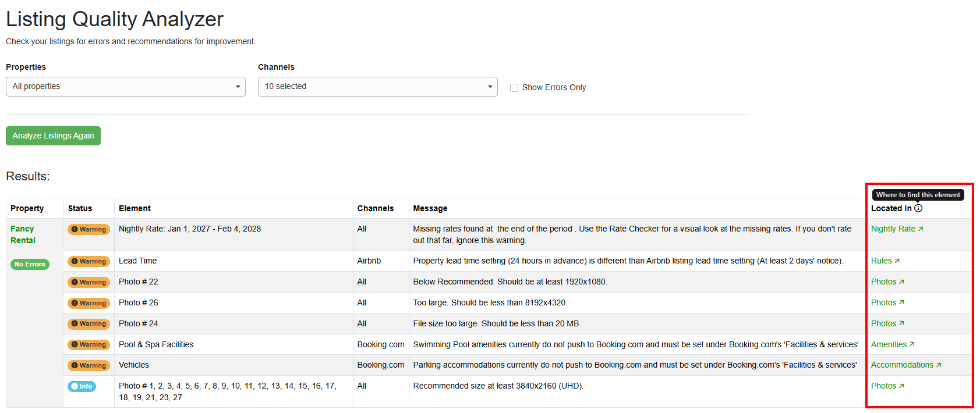Viewport: 980px width, 413px height.
Task: Click the Warning badge for the Photo # 22 row
Action: [x=89, y=282]
